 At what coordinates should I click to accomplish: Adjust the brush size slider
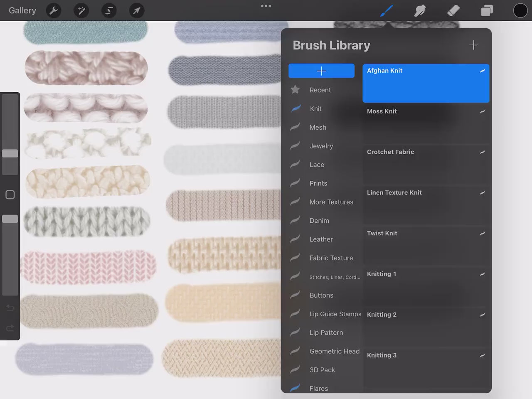pyautogui.click(x=10, y=153)
